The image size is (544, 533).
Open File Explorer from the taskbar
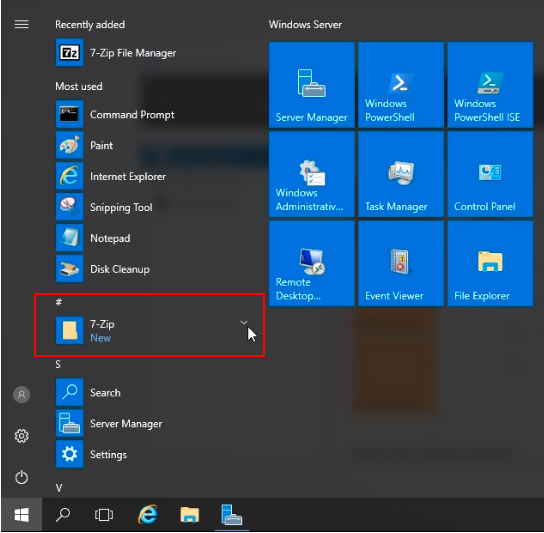pyautogui.click(x=189, y=515)
